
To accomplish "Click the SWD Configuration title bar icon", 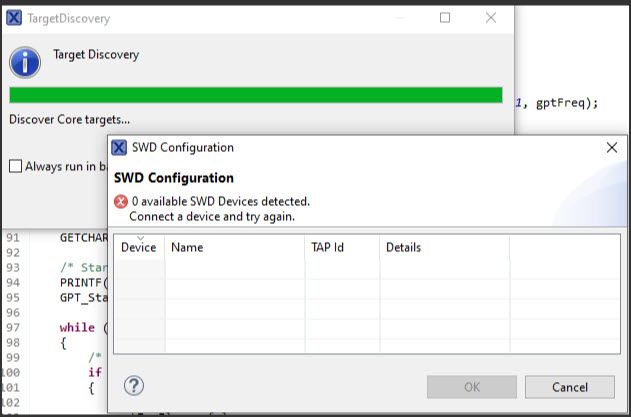I will click(119, 147).
